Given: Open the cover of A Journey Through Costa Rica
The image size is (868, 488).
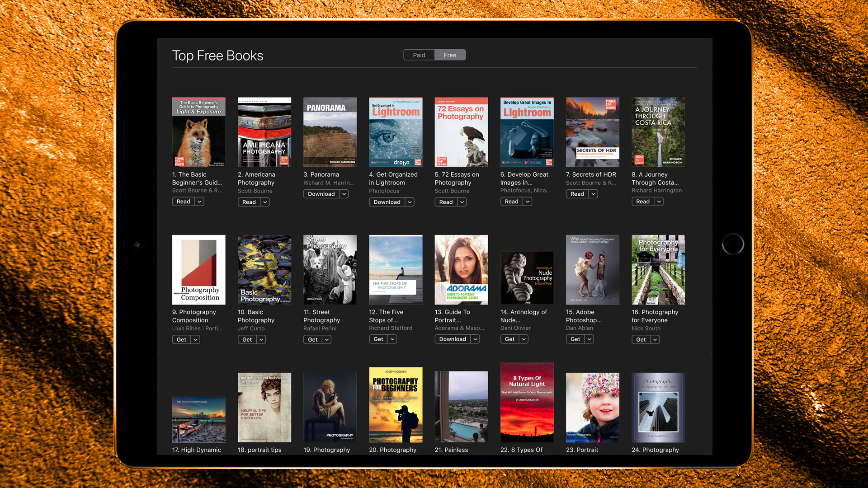Looking at the screenshot, I should coord(658,132).
